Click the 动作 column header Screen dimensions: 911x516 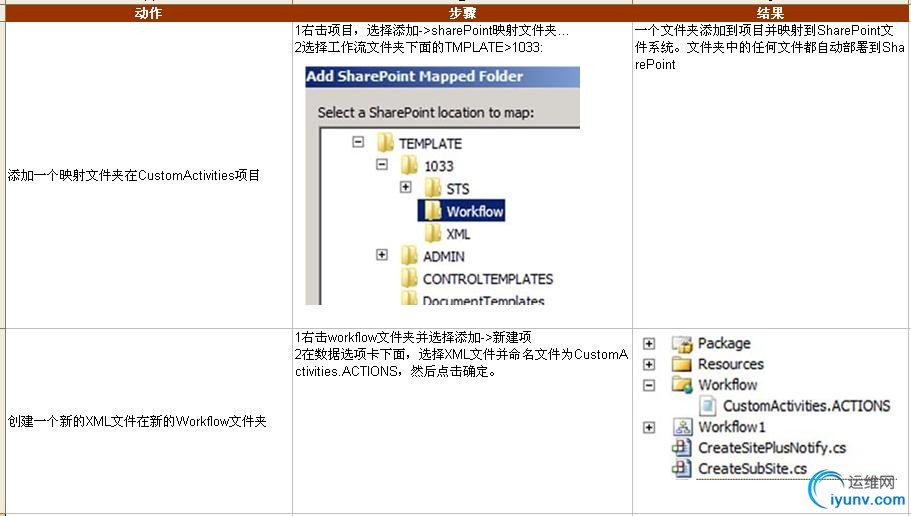click(x=148, y=13)
